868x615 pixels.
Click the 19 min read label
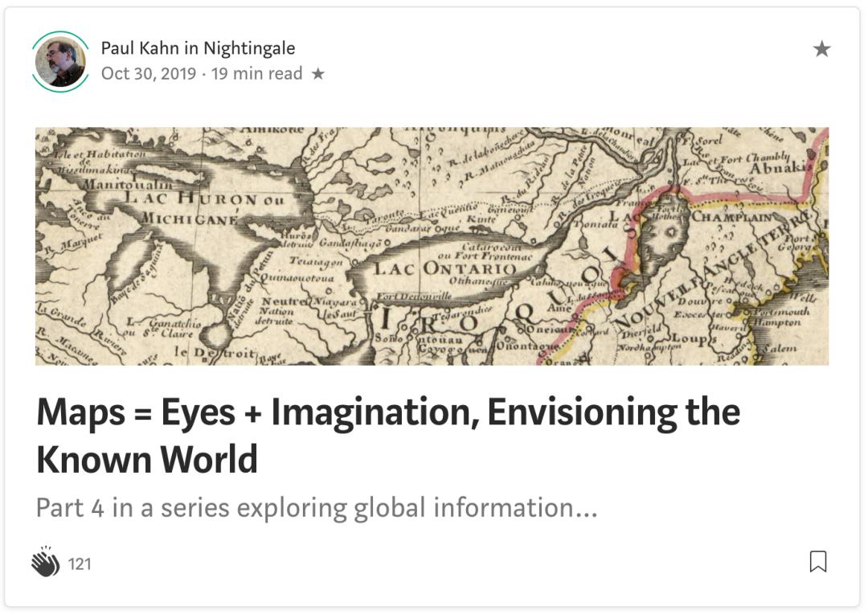(257, 74)
